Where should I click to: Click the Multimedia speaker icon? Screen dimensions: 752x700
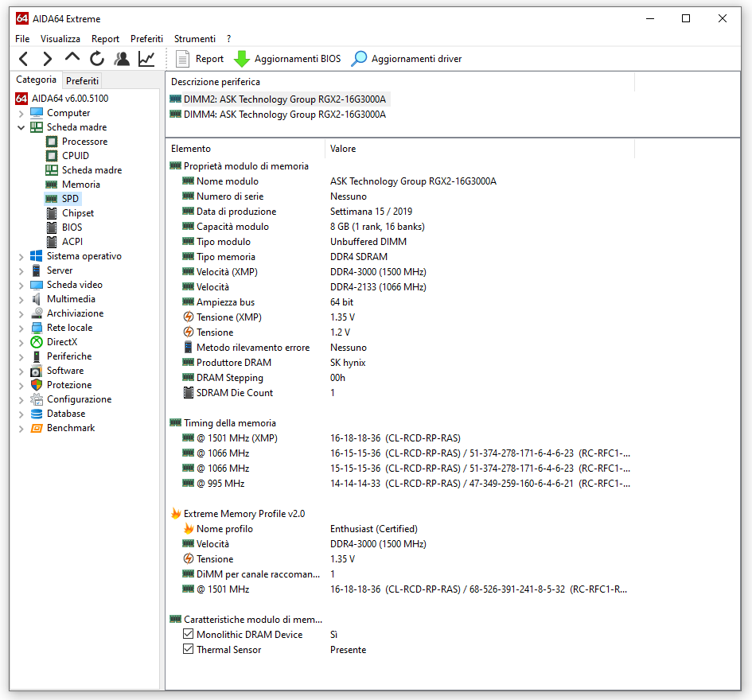(37, 299)
